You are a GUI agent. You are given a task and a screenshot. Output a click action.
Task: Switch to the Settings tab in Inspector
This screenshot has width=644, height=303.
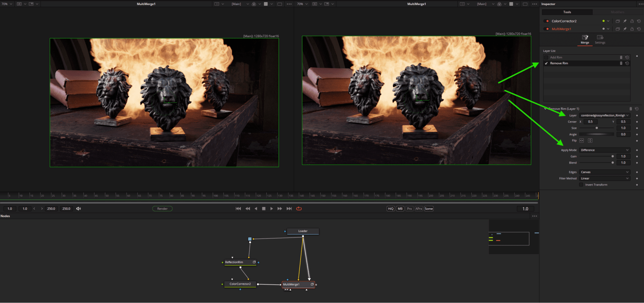600,39
